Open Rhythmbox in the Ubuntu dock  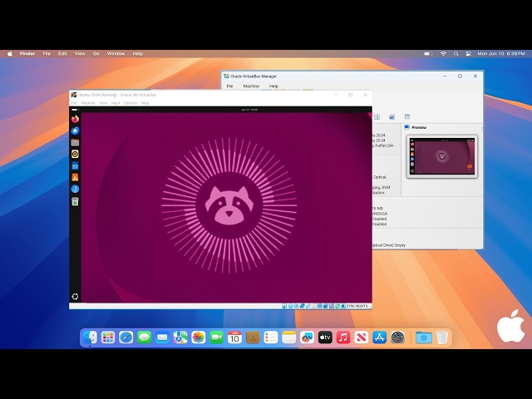[x=75, y=154]
